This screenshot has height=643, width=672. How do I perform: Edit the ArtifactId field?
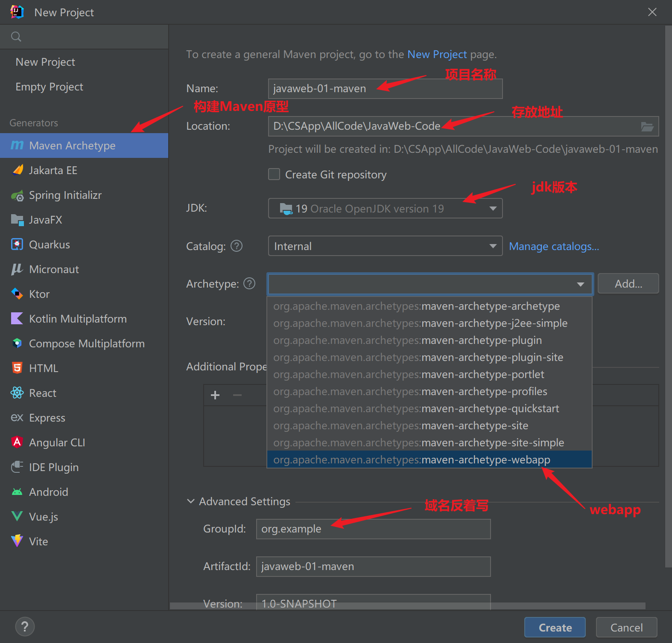pos(373,567)
